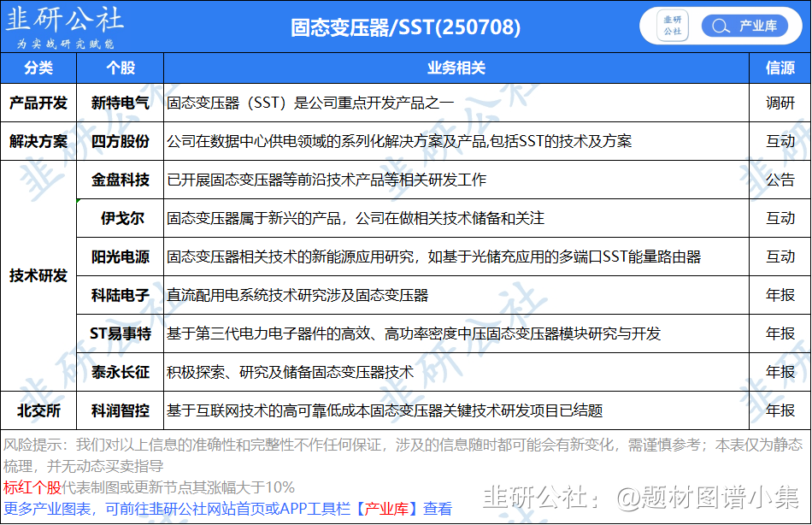Click the 年报 source cell for 泰永长征
Image resolution: width=812 pixels, height=525 pixels.
[780, 372]
